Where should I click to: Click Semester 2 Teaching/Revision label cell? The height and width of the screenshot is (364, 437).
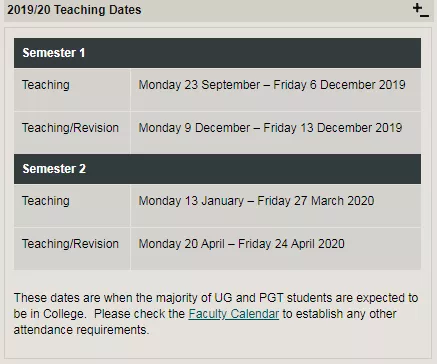pos(72,249)
